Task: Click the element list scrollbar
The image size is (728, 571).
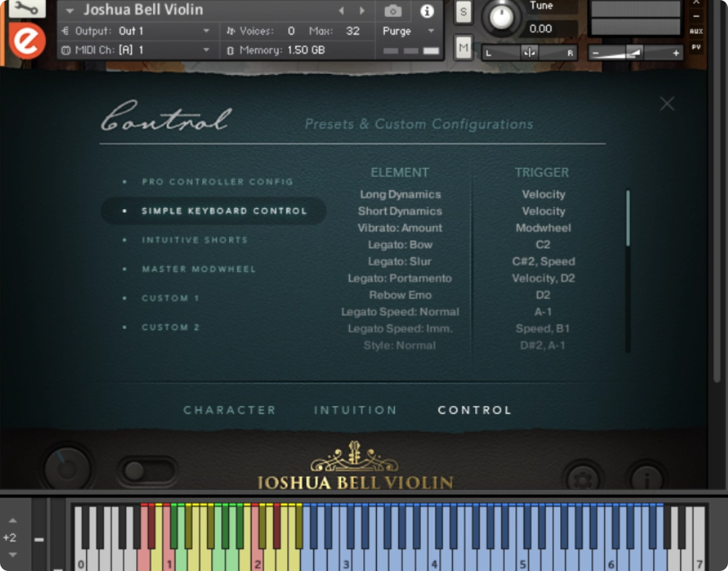Action: coord(628,218)
